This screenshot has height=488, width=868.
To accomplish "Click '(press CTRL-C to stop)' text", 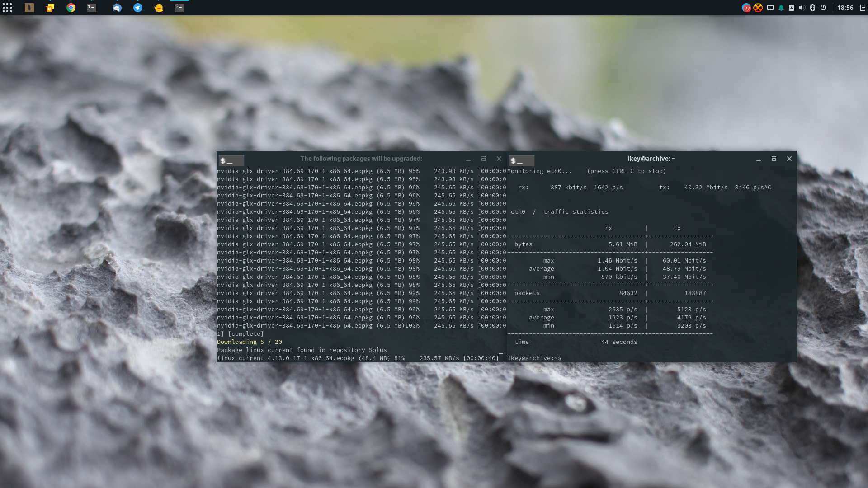I will click(627, 171).
